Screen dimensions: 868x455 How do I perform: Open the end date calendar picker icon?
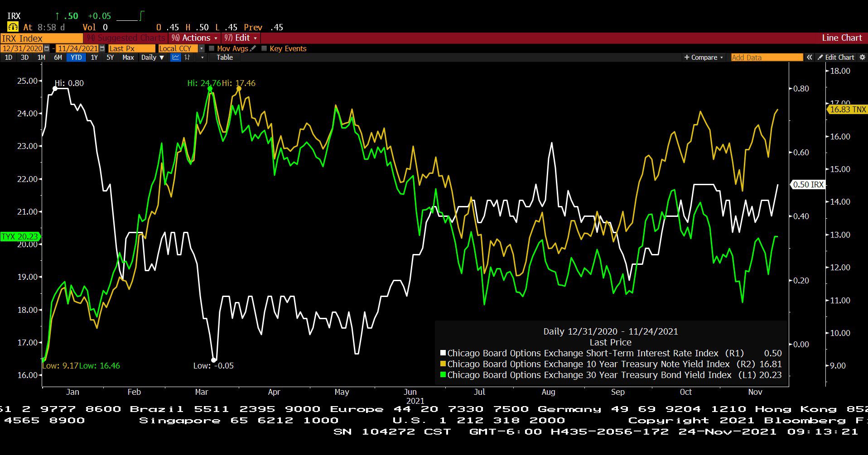coord(102,48)
